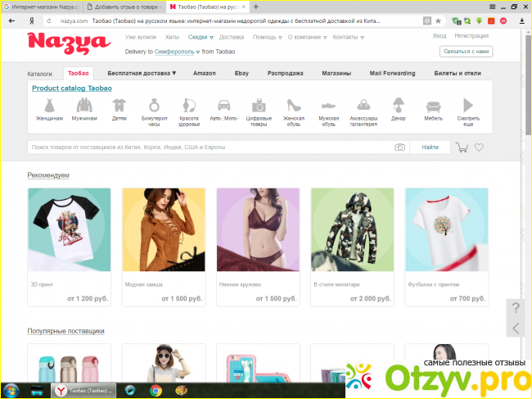Open the heart favorites icon
The image size is (532, 399).
point(480,147)
